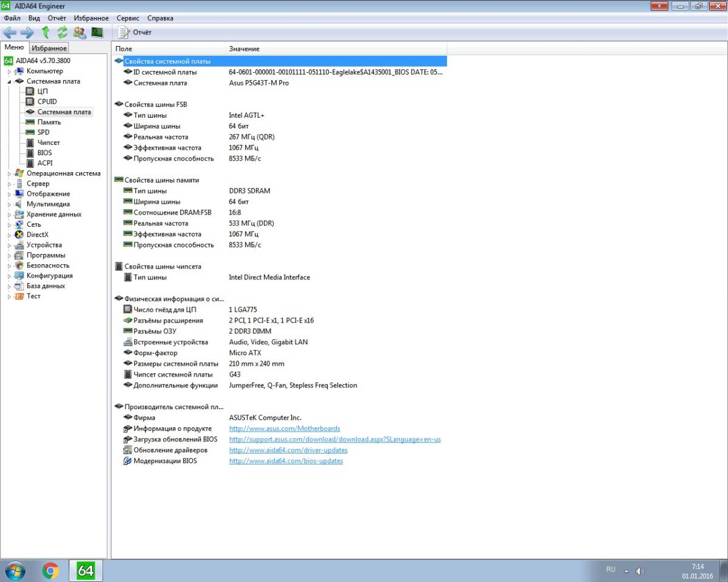Open the Вид menu
The height and width of the screenshot is (582, 728).
tap(34, 18)
